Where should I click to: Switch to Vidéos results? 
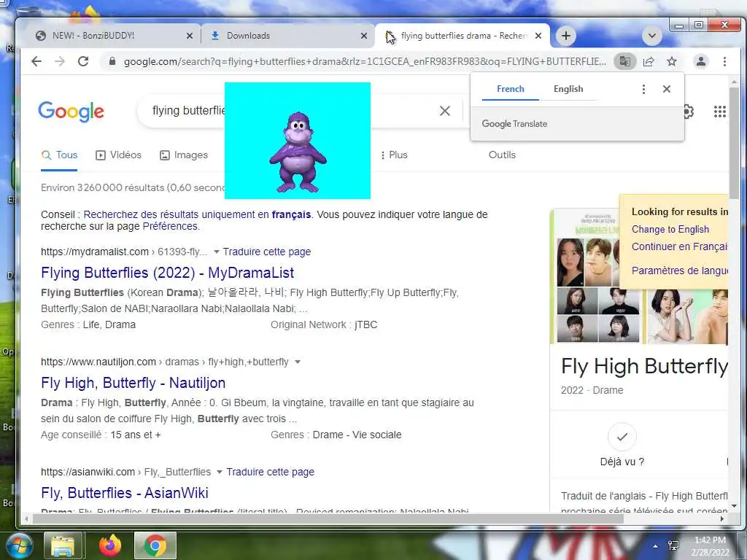(x=119, y=155)
